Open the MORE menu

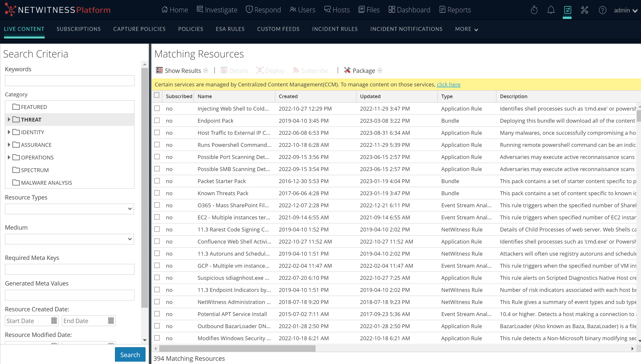click(x=466, y=29)
